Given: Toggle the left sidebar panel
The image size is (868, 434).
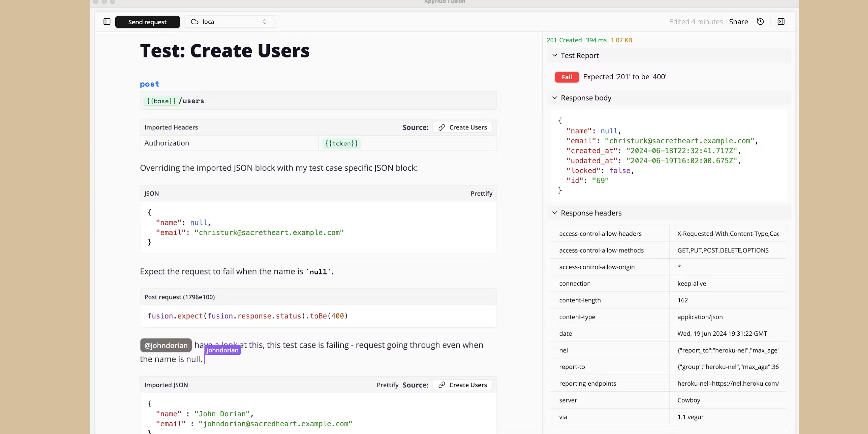Looking at the screenshot, I should [107, 22].
